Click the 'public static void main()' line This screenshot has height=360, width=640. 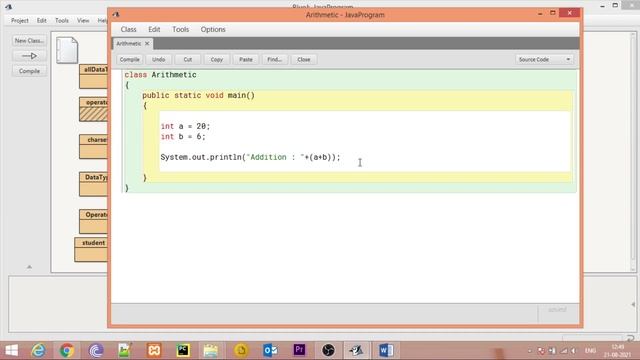click(x=198, y=96)
